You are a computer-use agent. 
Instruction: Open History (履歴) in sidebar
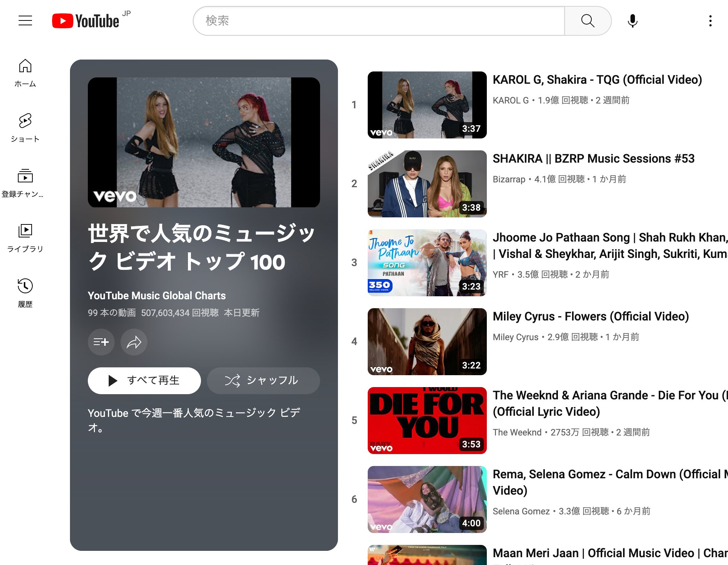coord(25,294)
